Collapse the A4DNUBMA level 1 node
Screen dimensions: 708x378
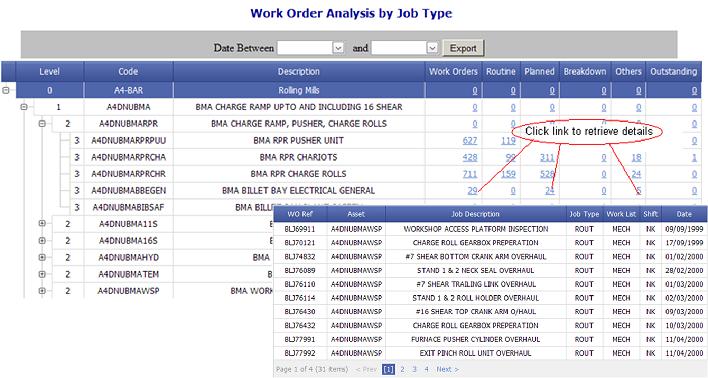24,107
